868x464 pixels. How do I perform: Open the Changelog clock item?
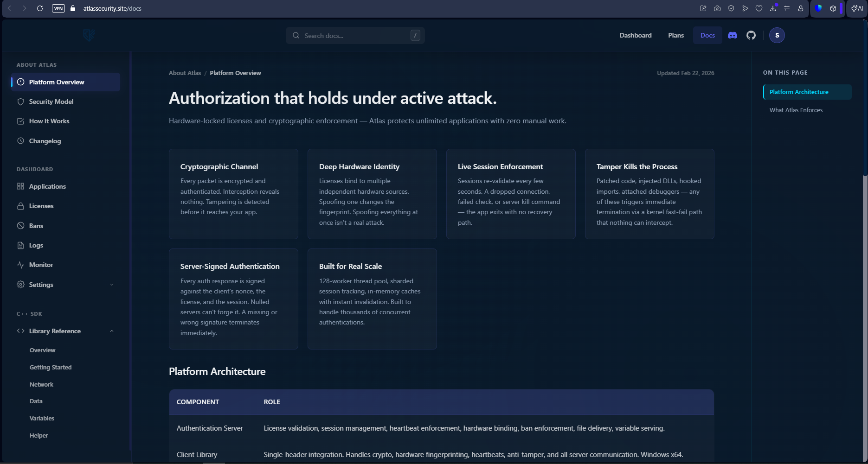(x=65, y=141)
